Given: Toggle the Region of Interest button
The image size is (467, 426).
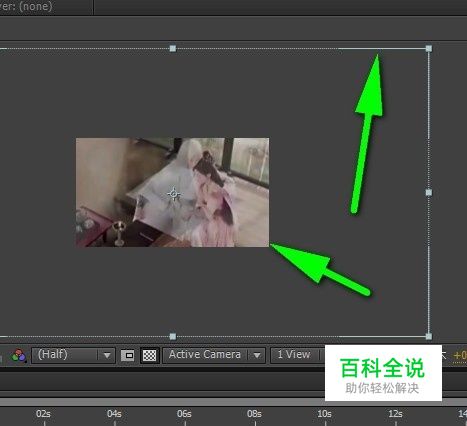Looking at the screenshot, I should point(127,356).
